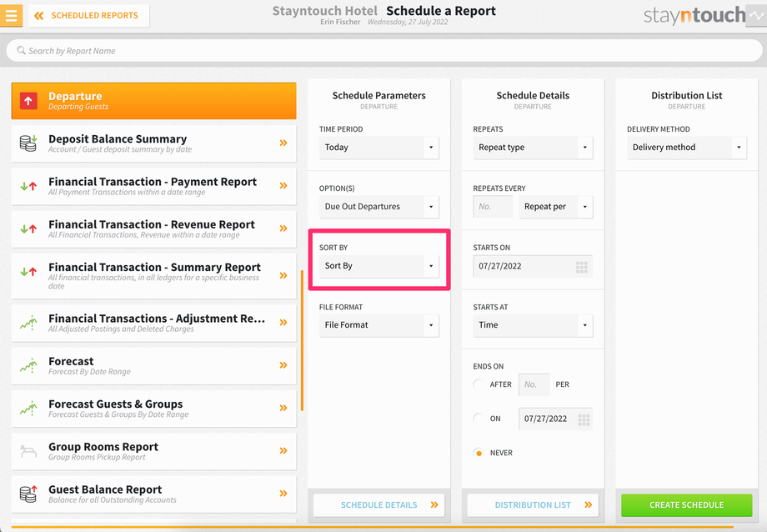The image size is (767, 532).
Task: Open Group Rooms Report chevron
Action: click(x=283, y=450)
